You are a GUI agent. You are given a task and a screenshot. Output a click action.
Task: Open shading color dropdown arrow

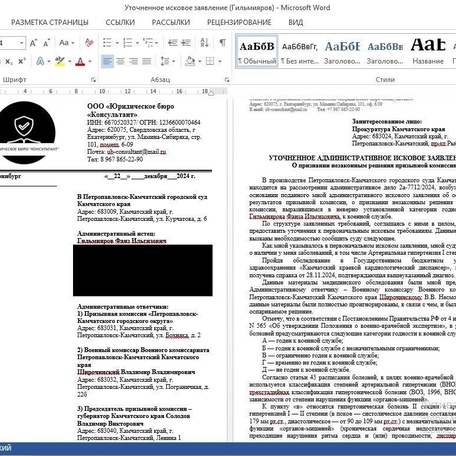[200, 62]
